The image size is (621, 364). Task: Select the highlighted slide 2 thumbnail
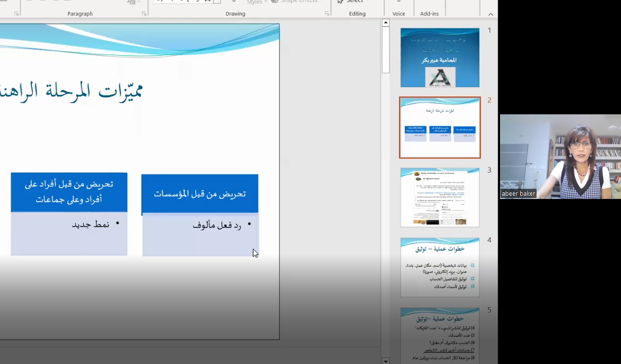click(x=440, y=127)
